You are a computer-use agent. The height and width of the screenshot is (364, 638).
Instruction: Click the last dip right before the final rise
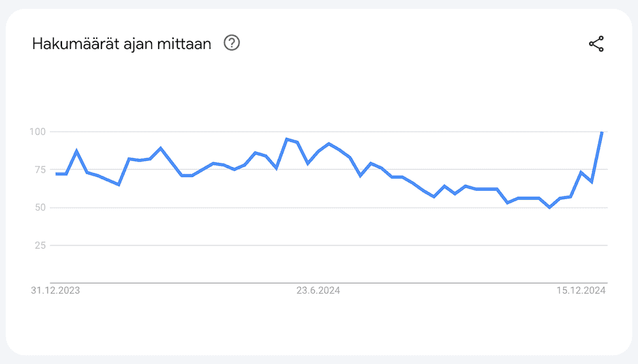(592, 182)
